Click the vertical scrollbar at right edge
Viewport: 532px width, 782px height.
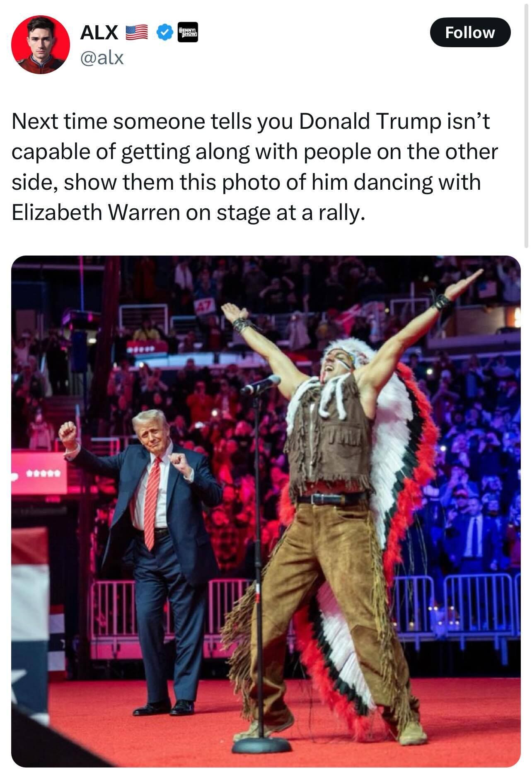pos(527,124)
